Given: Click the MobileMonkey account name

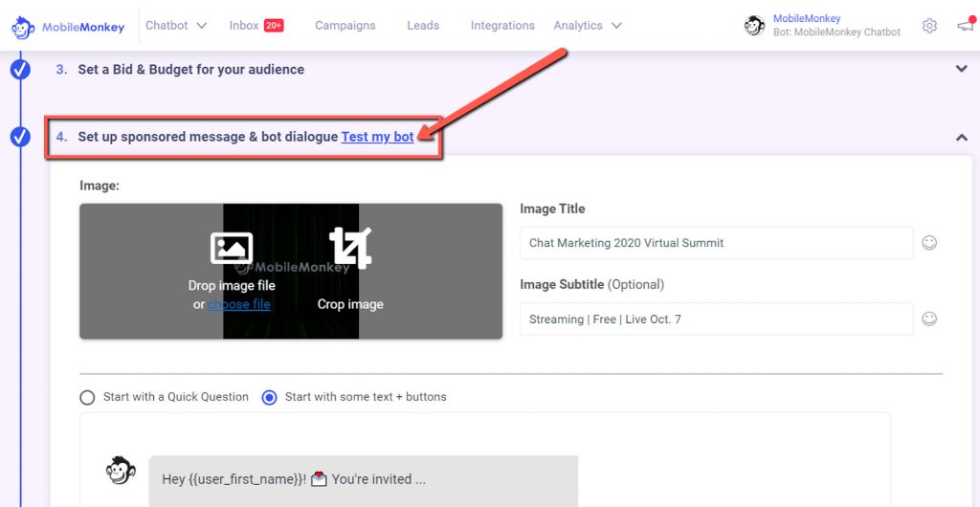Looking at the screenshot, I should pyautogui.click(x=807, y=19).
